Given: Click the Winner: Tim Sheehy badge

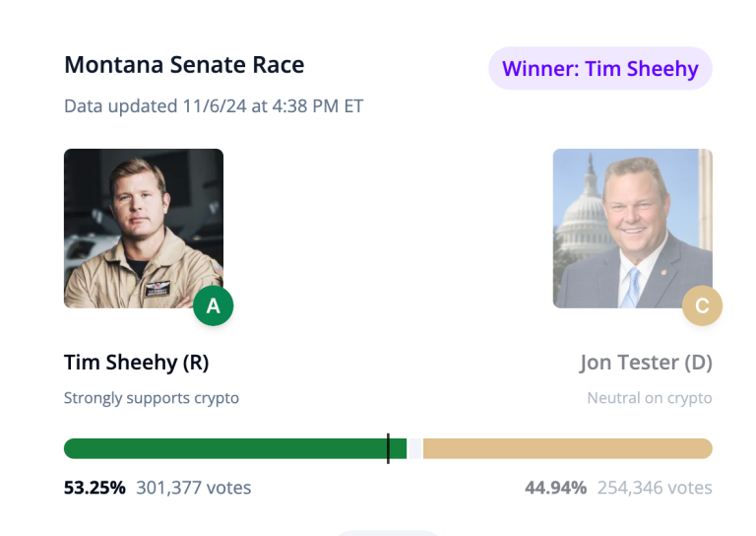Looking at the screenshot, I should click(x=599, y=69).
